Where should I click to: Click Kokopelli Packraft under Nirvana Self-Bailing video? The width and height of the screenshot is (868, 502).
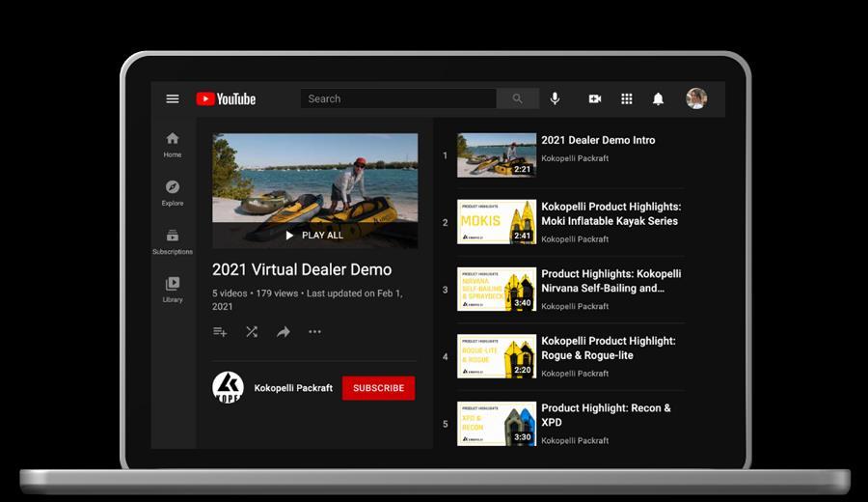coord(575,306)
